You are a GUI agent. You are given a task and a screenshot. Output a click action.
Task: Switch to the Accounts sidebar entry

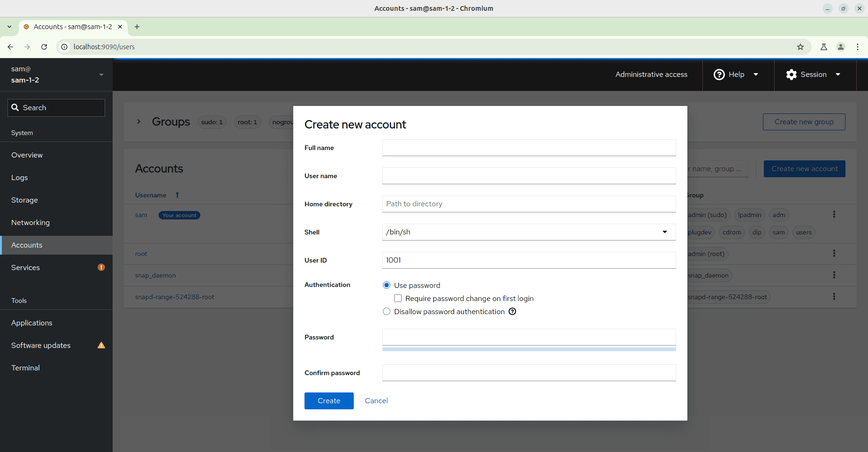[27, 245]
